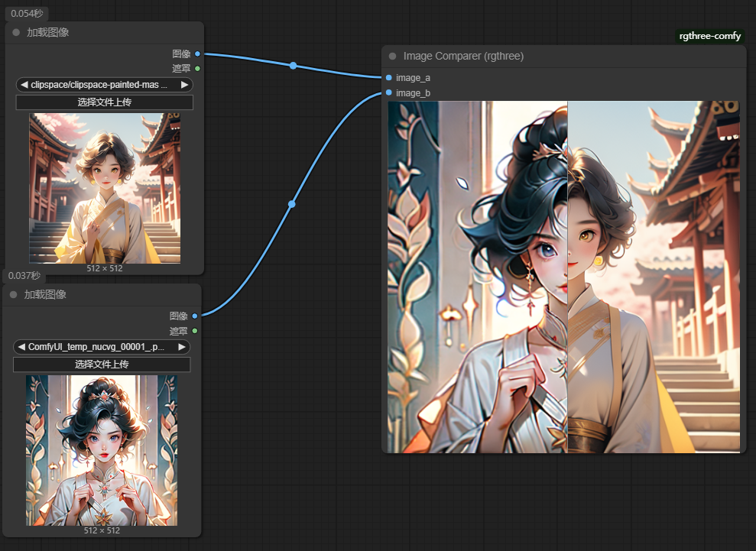756x551 pixels.
Task: Click the 图像 output port on the top node
Action: pos(197,53)
